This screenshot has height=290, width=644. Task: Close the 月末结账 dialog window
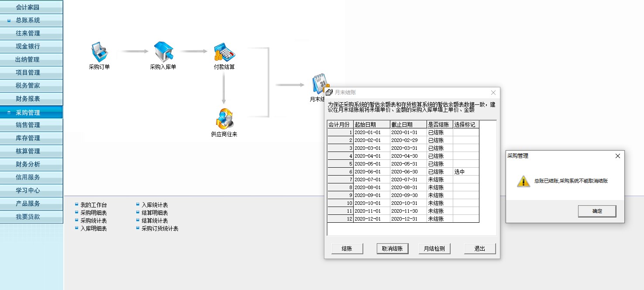click(493, 93)
